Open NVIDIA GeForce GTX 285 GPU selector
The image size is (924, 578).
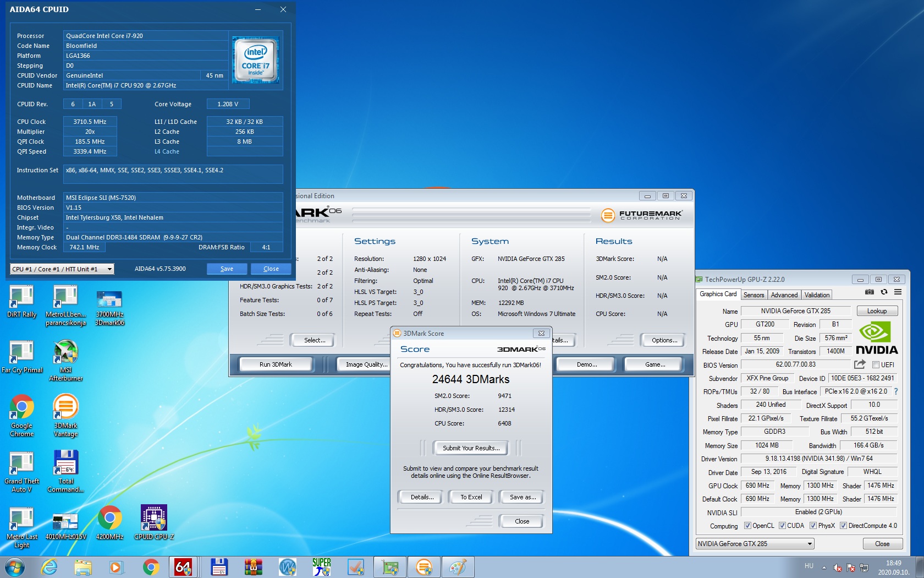(755, 544)
